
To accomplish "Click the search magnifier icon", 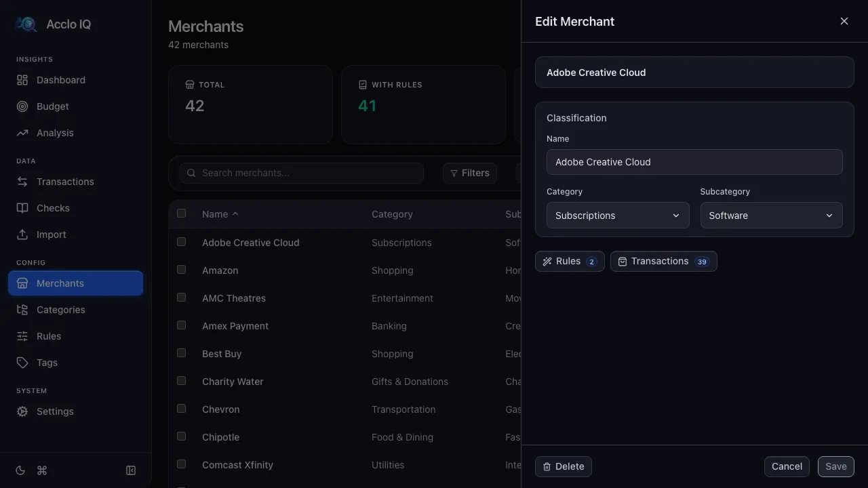I will (191, 173).
